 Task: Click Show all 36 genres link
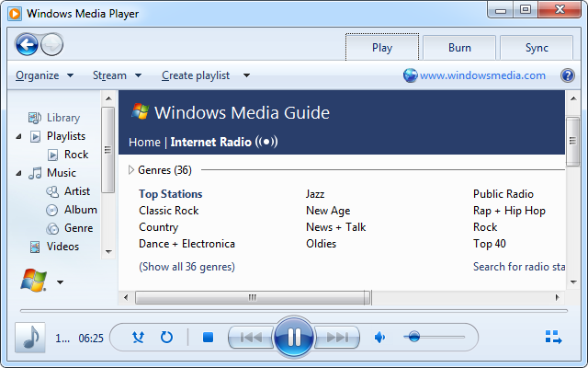(187, 267)
